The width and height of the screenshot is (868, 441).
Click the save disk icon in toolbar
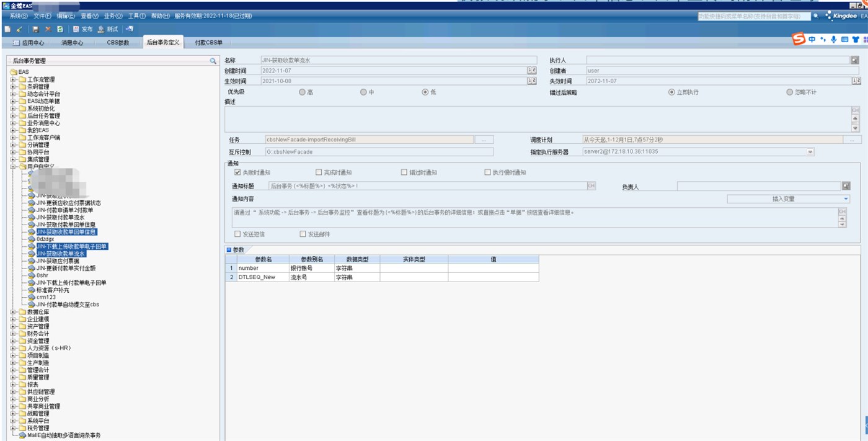(x=35, y=29)
